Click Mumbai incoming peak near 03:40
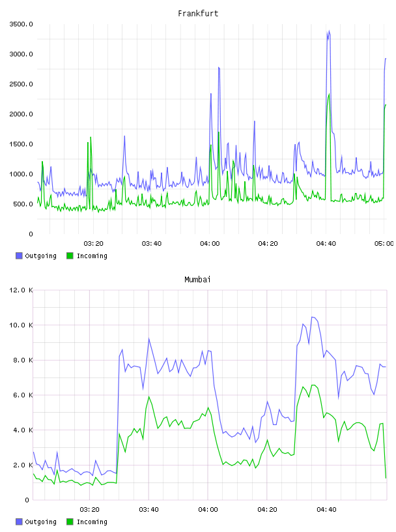Image resolution: width=396 pixels, height=532 pixels. tap(148, 396)
